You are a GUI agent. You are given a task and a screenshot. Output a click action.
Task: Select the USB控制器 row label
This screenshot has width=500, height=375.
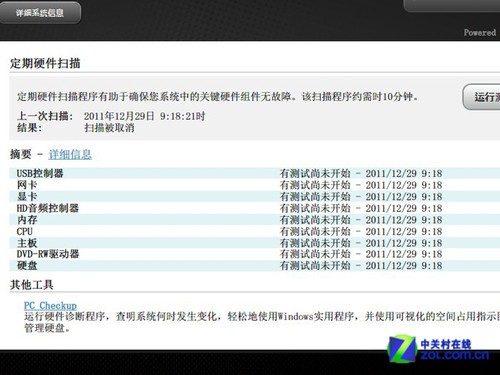40,173
